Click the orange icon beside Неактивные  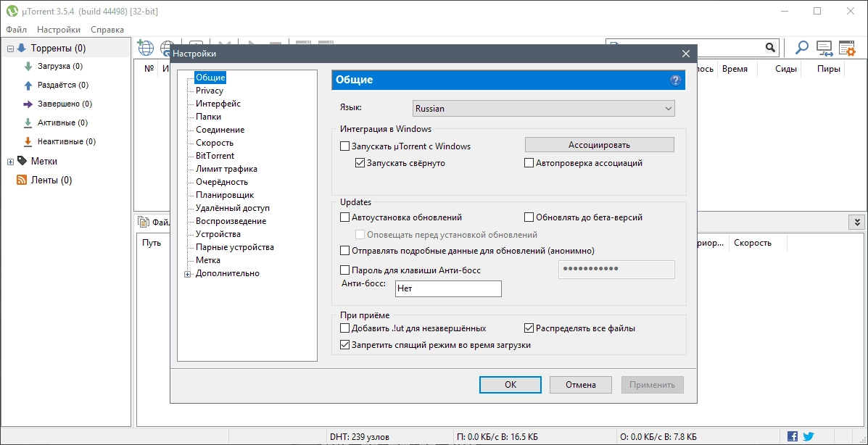coord(28,142)
